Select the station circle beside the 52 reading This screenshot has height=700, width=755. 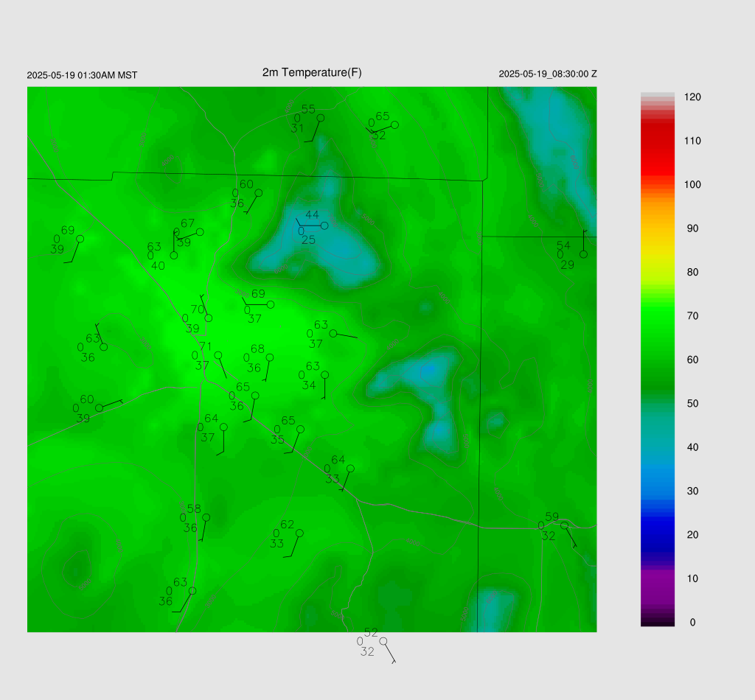(x=383, y=641)
